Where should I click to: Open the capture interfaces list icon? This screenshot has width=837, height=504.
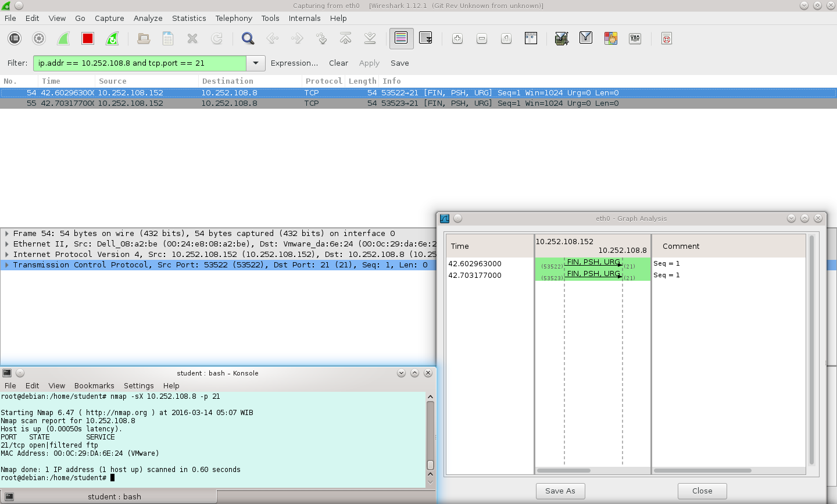(15, 39)
